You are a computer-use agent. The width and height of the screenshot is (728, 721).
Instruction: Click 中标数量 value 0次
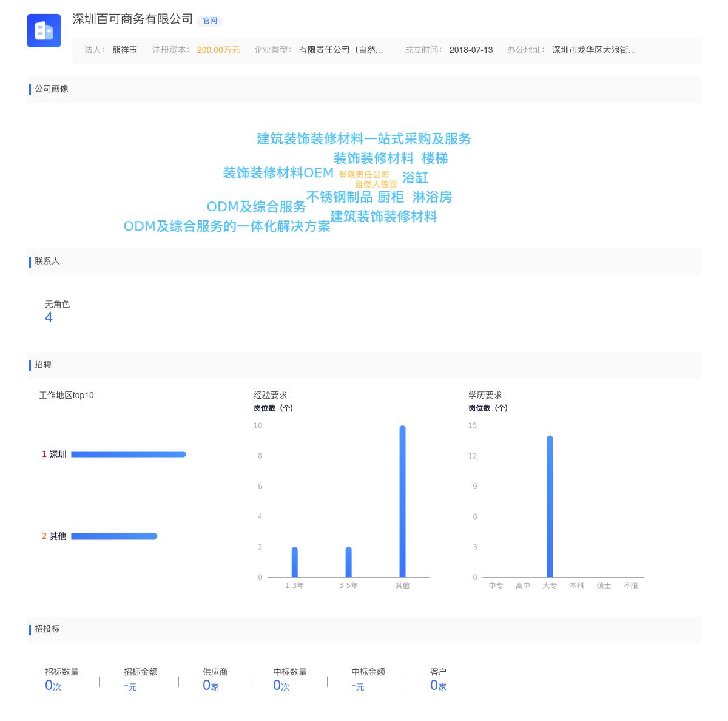pyautogui.click(x=281, y=686)
